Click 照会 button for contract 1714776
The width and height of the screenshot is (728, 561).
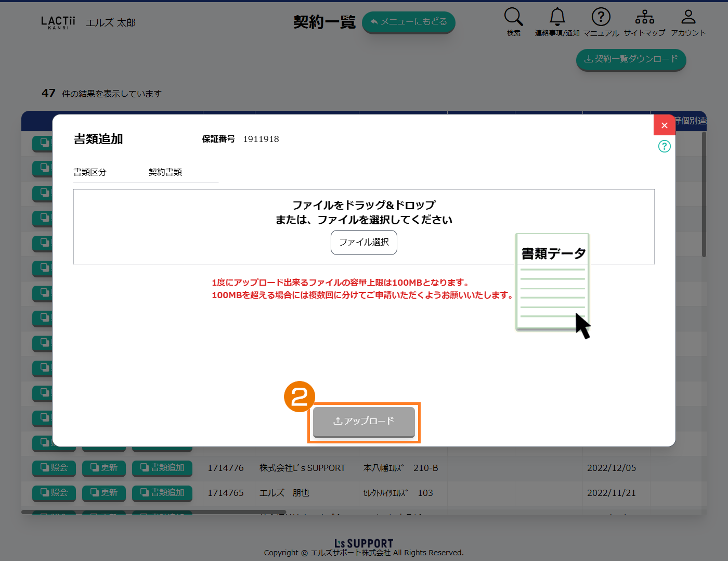point(54,468)
